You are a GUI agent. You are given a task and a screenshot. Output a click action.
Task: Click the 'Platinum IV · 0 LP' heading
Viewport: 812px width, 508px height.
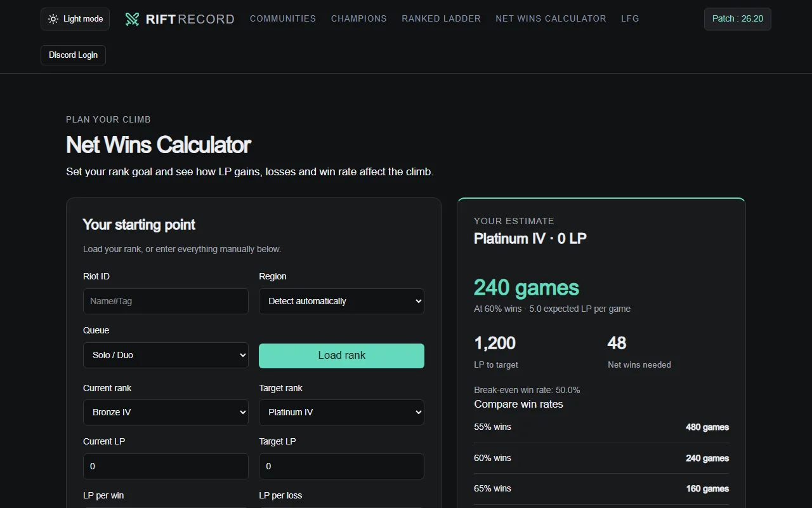530,239
